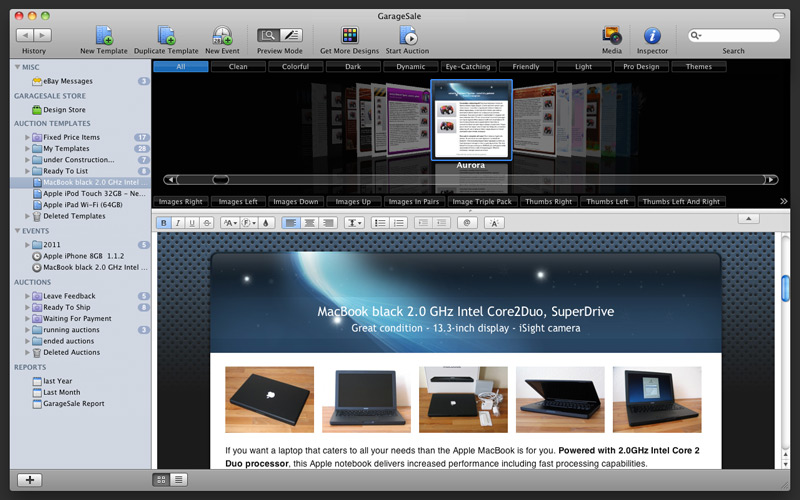
Task: Toggle strikethrough formatting
Action: [x=207, y=223]
